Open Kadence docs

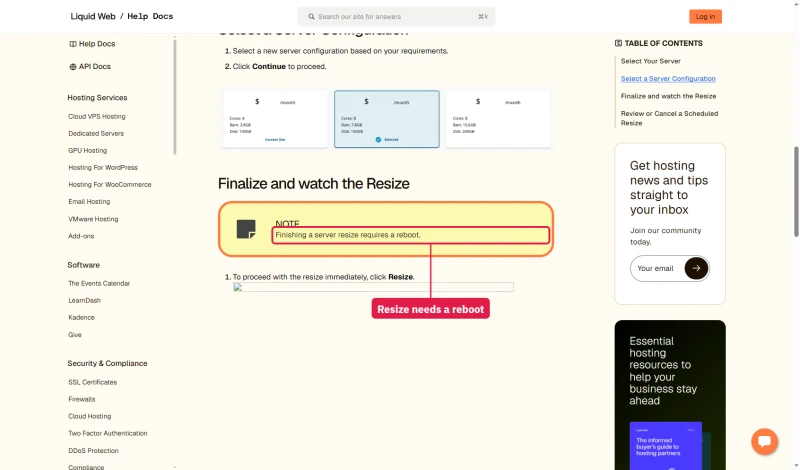pos(81,317)
